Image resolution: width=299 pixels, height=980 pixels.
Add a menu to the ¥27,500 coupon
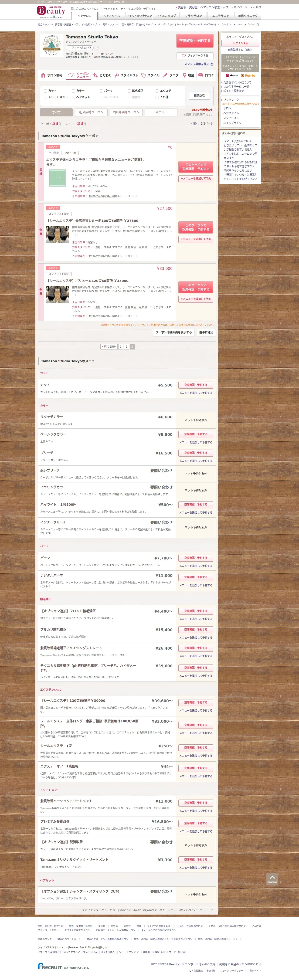[196, 239]
